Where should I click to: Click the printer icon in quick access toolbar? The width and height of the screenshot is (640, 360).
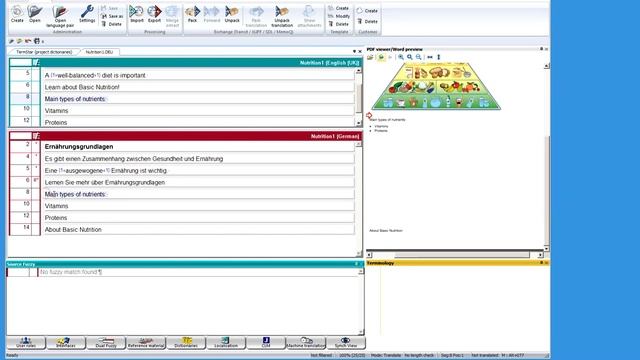(x=37, y=41)
